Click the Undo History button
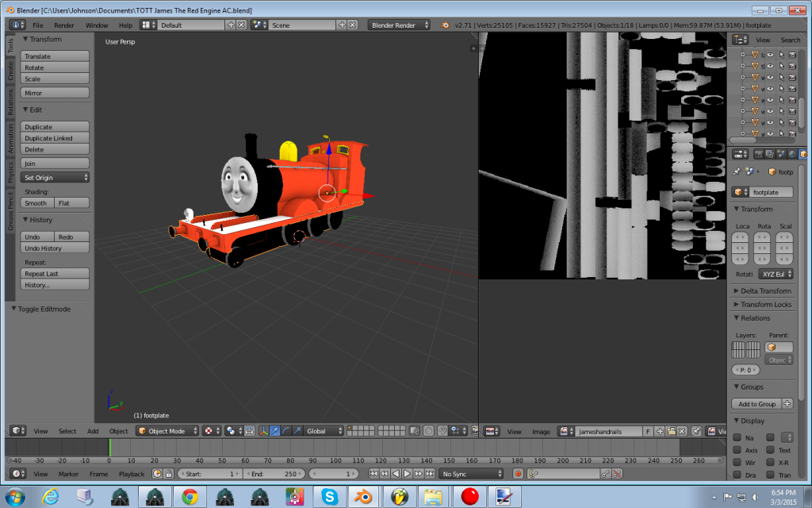Viewport: 812px width, 508px height. click(x=55, y=248)
